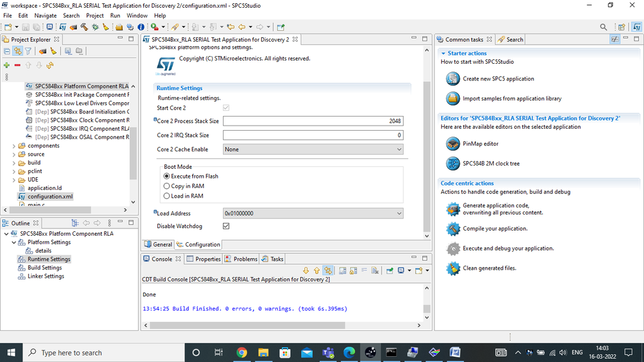Click the New wizard icon in main toolbar
The width and height of the screenshot is (644, 362).
click(x=8, y=27)
